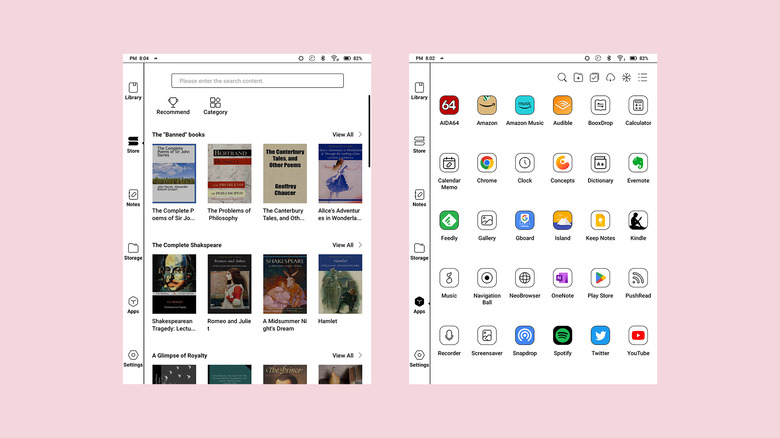Launch Snapdrop
The width and height of the screenshot is (780, 438).
(524, 335)
